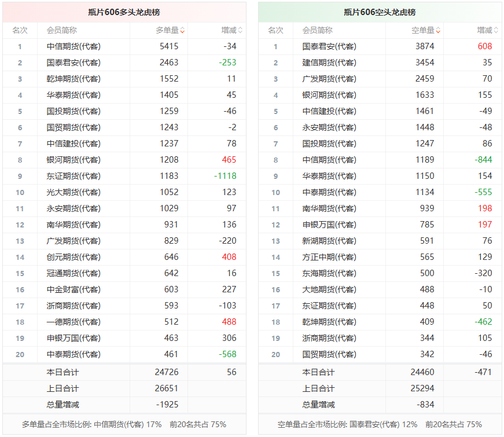Click short volume value 3874
Screen dimensions: 504x437
click(x=425, y=46)
